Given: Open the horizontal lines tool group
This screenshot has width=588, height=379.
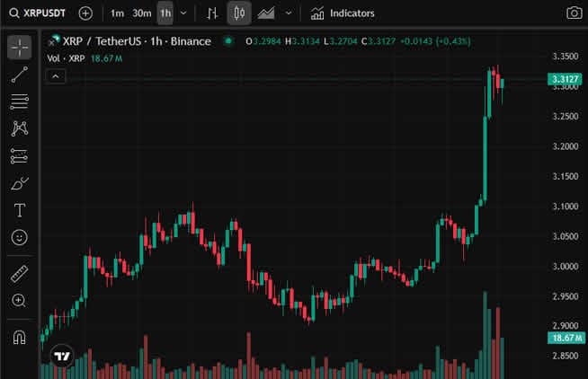Looking at the screenshot, I should [20, 101].
